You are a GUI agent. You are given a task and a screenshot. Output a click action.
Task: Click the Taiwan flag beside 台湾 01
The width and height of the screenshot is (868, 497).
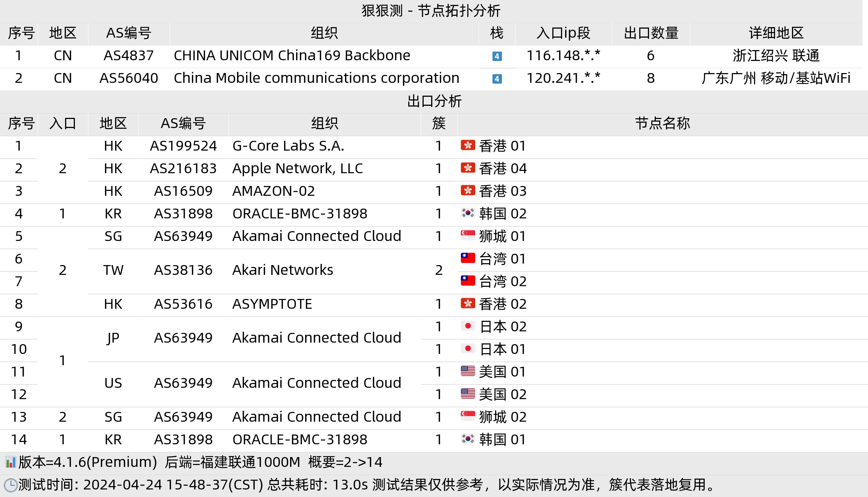tap(468, 258)
